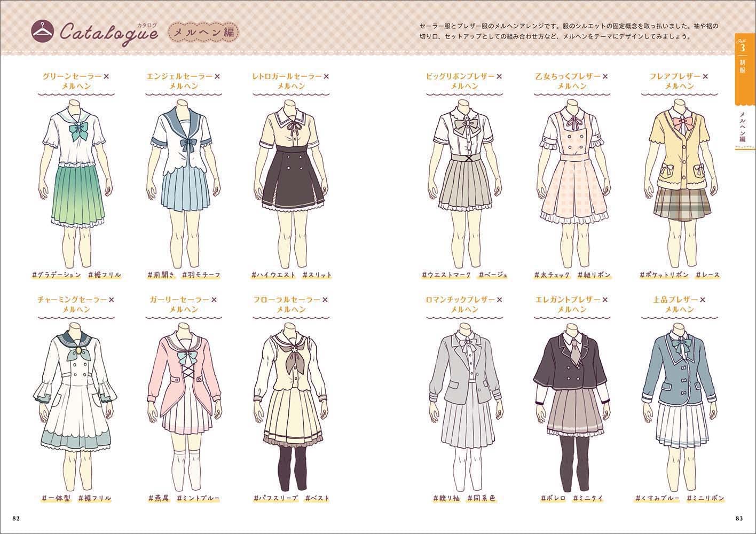Click the #グラデーション hashtag
Viewport: 756px width, 534px height.
coord(56,275)
